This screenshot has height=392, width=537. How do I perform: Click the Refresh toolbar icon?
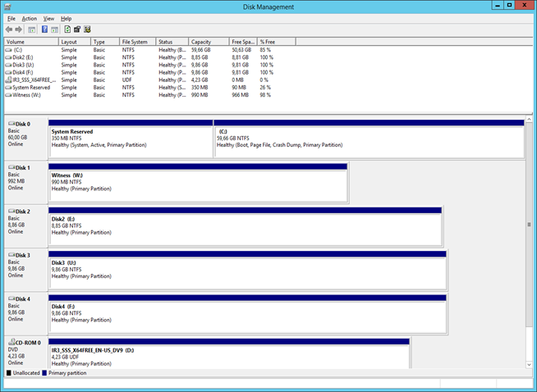[x=67, y=30]
